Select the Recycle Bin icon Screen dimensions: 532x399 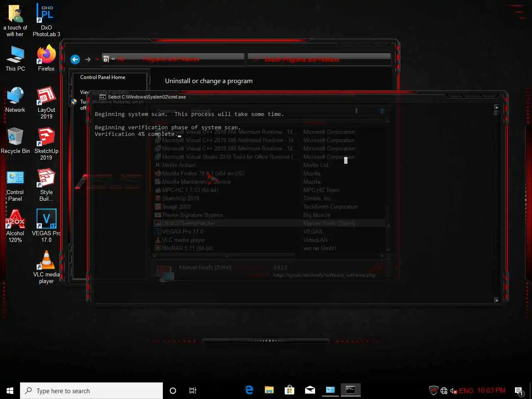pyautogui.click(x=15, y=141)
